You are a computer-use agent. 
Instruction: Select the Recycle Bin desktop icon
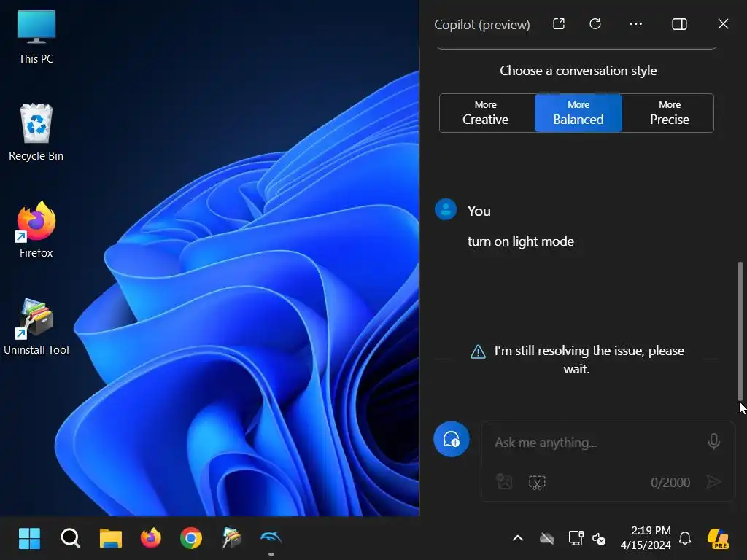pyautogui.click(x=36, y=133)
